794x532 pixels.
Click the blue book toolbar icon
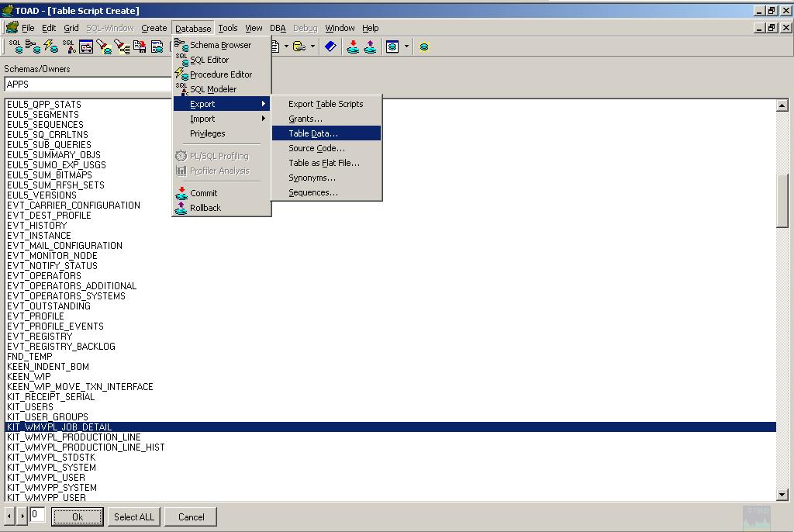point(330,47)
